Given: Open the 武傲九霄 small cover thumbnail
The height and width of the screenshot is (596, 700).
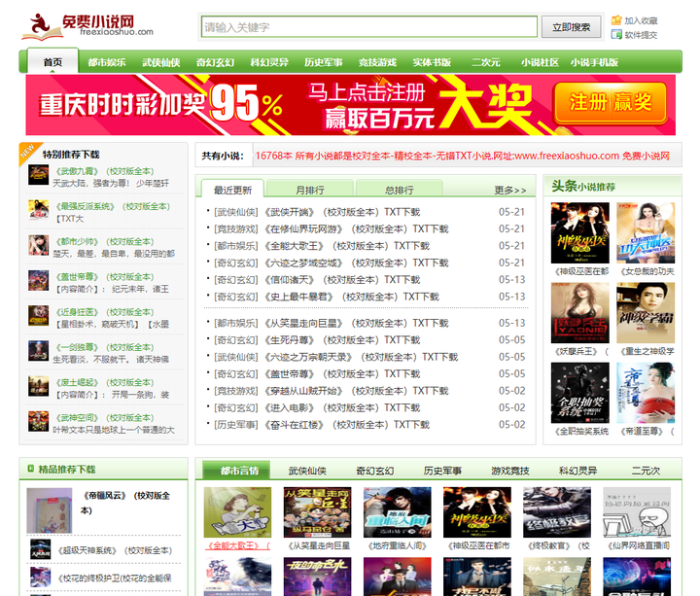Looking at the screenshot, I should [x=38, y=175].
